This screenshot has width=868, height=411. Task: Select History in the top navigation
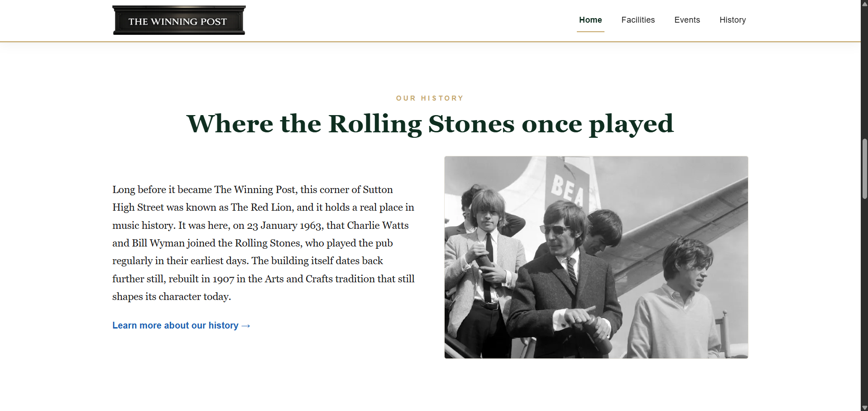(x=733, y=20)
